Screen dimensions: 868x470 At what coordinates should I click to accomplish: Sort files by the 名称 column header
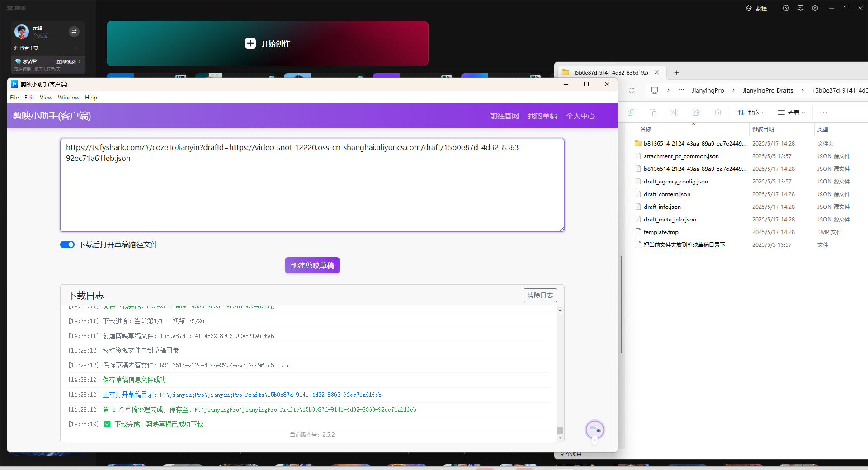pyautogui.click(x=646, y=129)
